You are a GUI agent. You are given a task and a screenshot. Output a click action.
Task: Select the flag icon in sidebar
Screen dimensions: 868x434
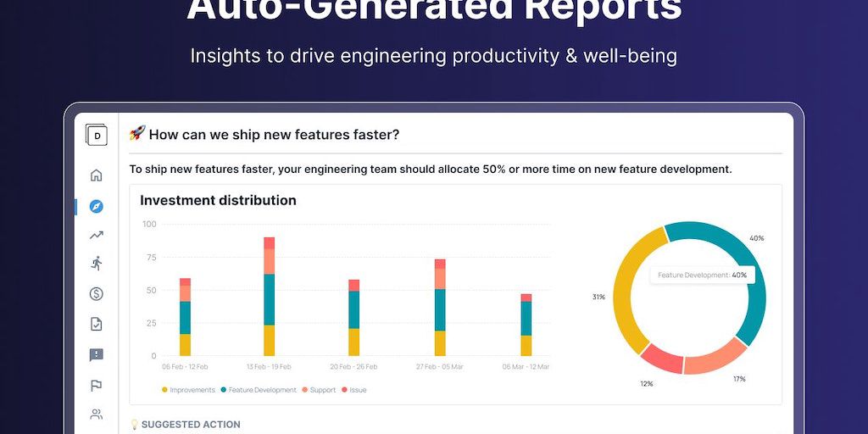[97, 385]
